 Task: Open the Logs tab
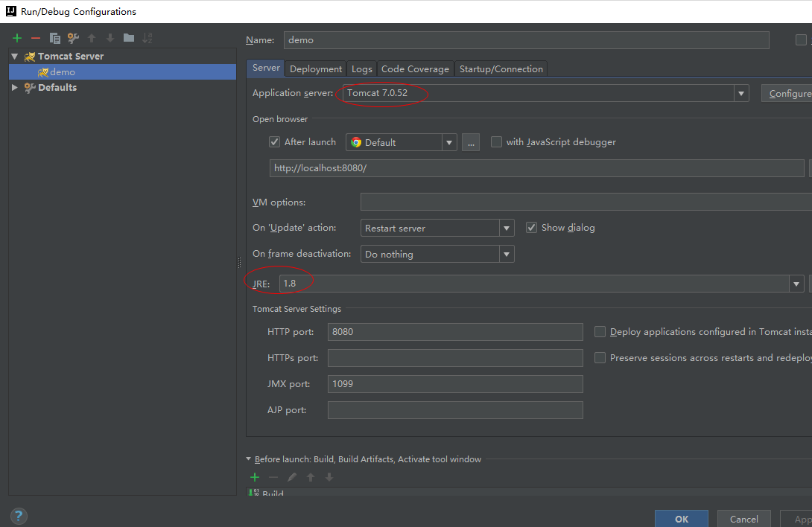click(361, 68)
